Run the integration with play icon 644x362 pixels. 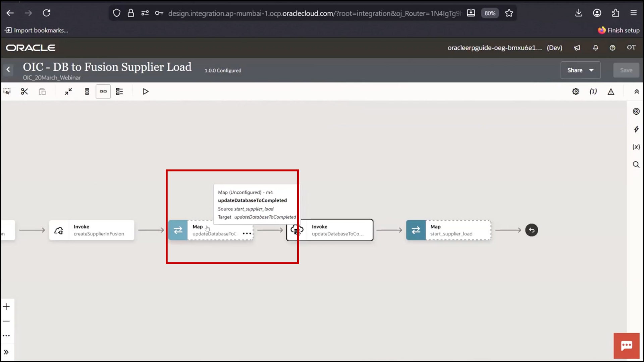[x=146, y=92]
